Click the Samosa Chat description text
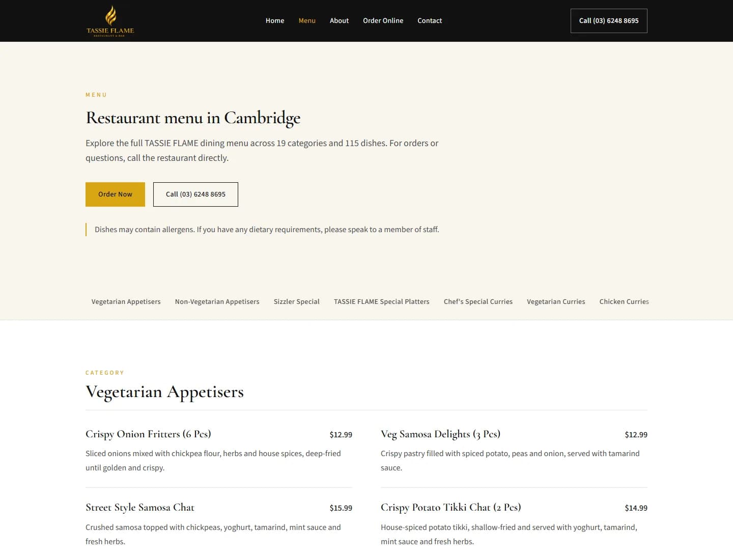Image resolution: width=733 pixels, height=560 pixels. 213,535
